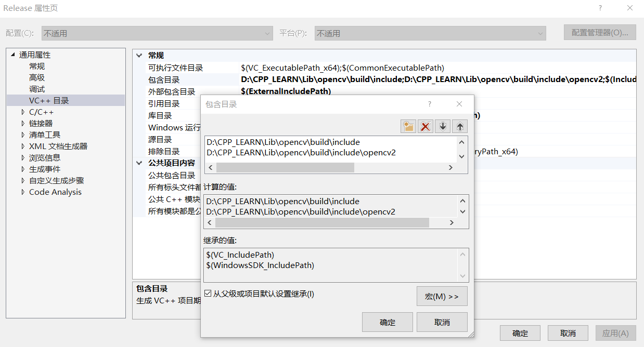The height and width of the screenshot is (347, 644).
Task: Click the new line folder icon
Action: pos(408,126)
